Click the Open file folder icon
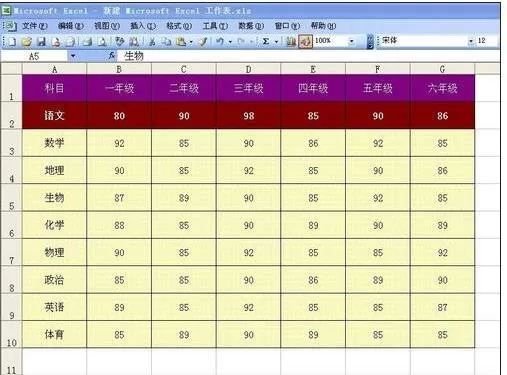This screenshot has width=507, height=375. (26, 41)
